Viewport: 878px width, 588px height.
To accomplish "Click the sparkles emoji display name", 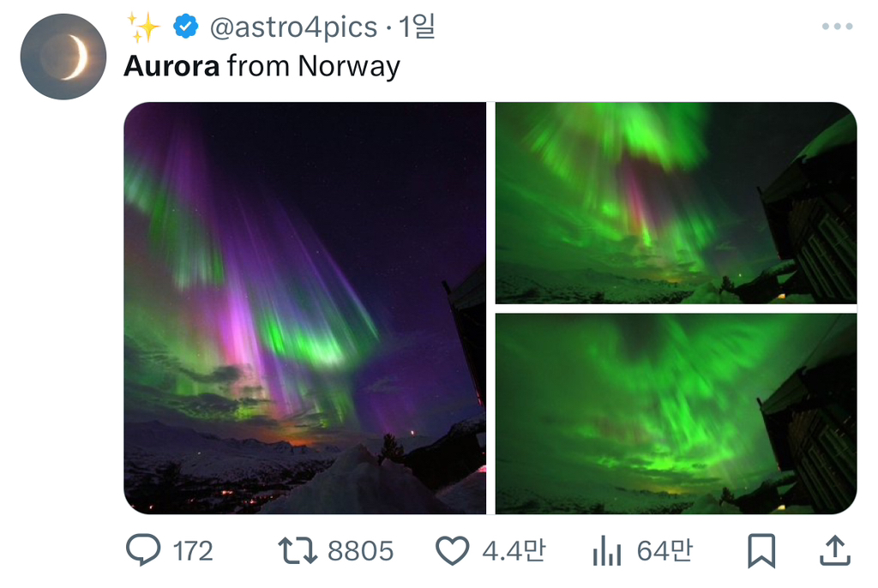I will click(x=143, y=27).
